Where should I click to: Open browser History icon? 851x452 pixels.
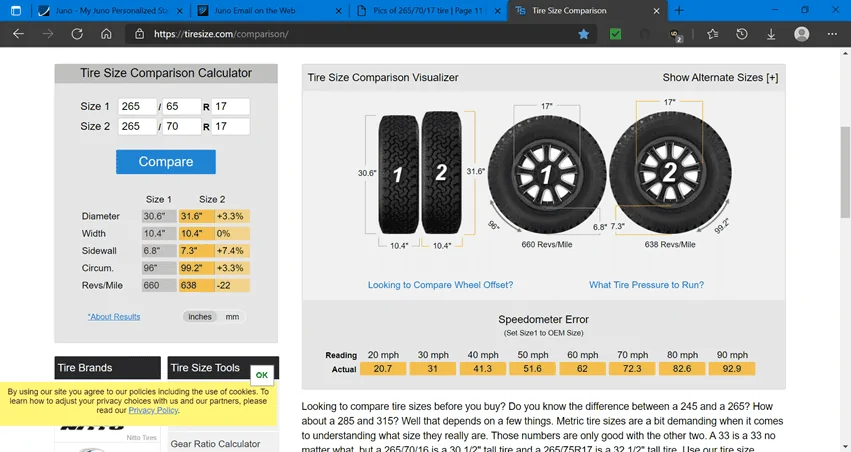click(x=742, y=34)
